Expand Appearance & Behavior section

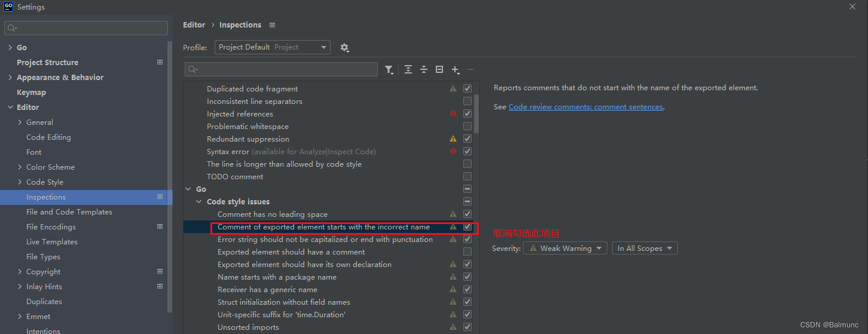[x=10, y=77]
